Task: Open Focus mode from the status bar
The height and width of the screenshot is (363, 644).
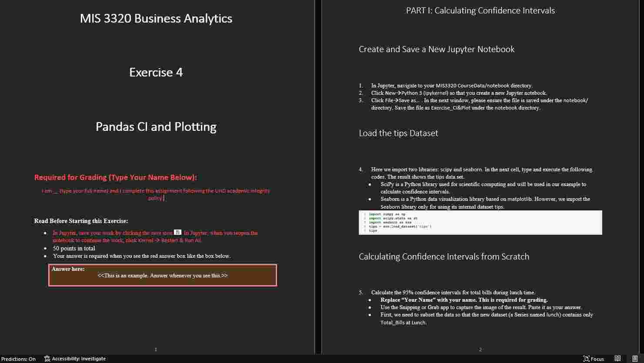Action: (593, 359)
